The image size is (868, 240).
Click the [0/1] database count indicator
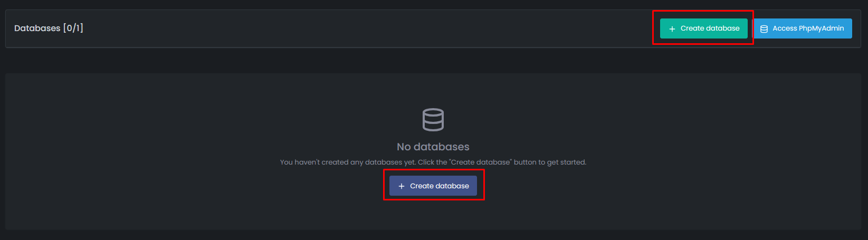[x=73, y=28]
